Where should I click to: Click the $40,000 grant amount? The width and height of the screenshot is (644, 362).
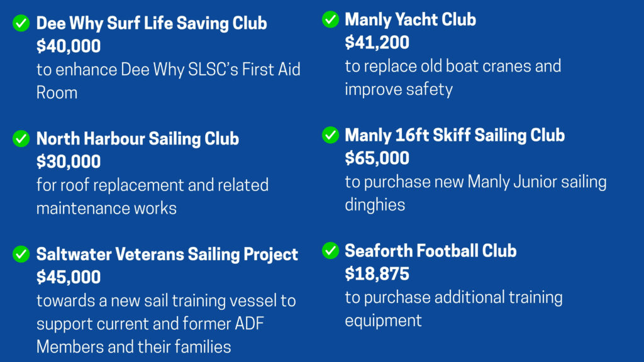[69, 46]
